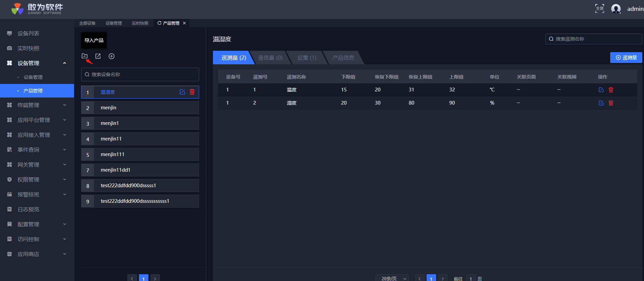
Task: Toggle fullscreen with the 全屏 icon
Action: point(600,9)
